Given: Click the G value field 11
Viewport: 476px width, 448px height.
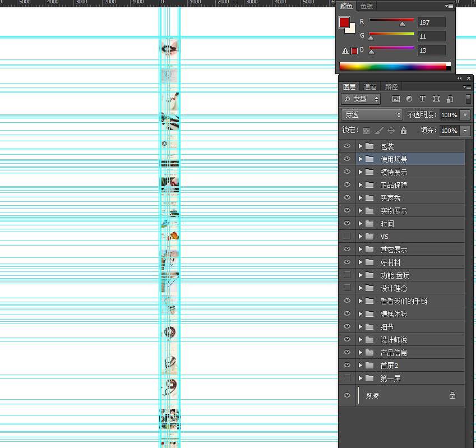Looking at the screenshot, I should click(431, 36).
